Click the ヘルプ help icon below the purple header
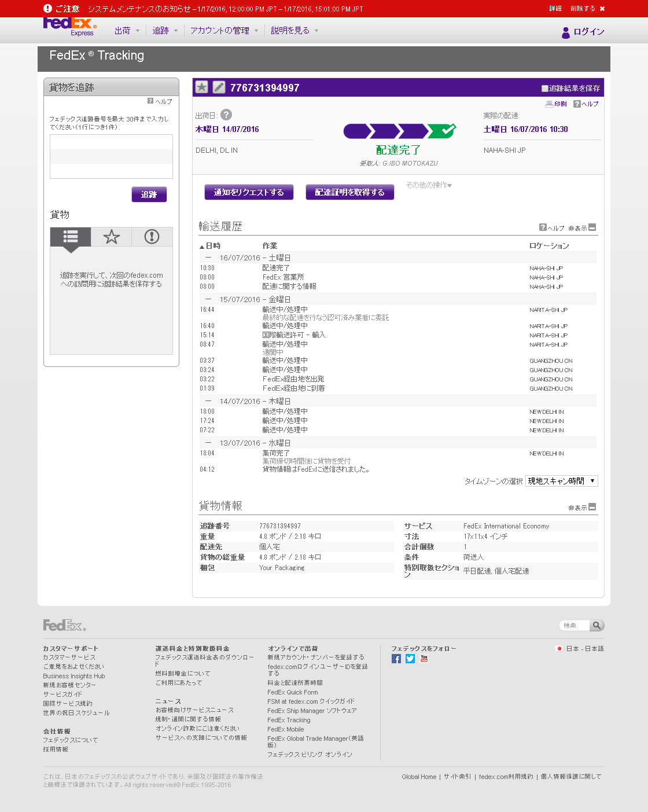 [577, 104]
